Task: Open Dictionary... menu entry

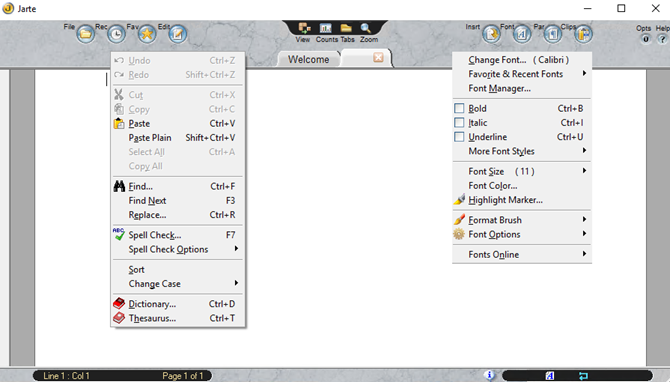Action: (178, 304)
